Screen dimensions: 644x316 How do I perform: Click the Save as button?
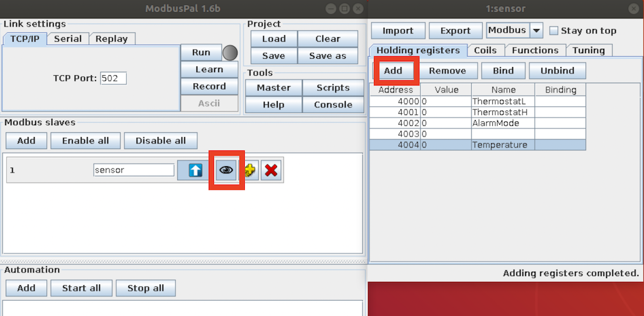pos(328,56)
